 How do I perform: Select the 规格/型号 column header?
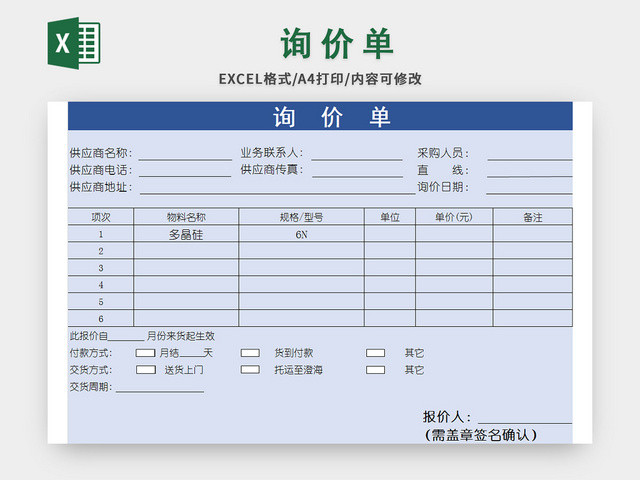(301, 217)
